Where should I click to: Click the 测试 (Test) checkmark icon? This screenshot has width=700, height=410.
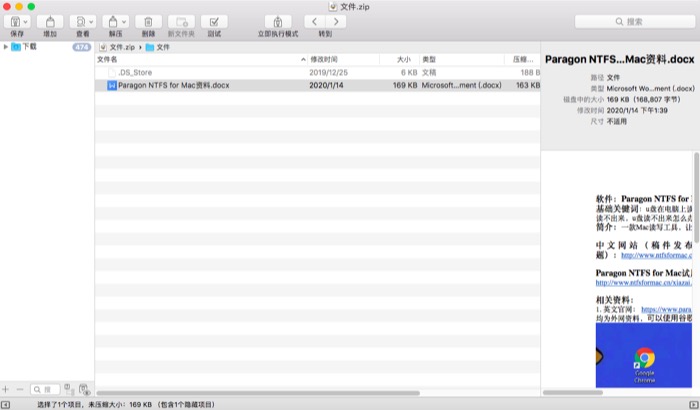pos(214,21)
